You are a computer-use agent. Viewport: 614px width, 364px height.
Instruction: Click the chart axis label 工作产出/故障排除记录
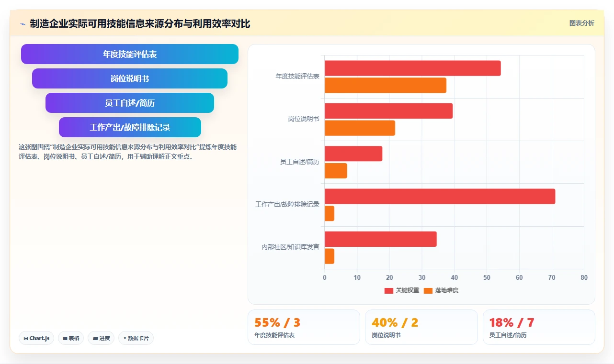287,205
